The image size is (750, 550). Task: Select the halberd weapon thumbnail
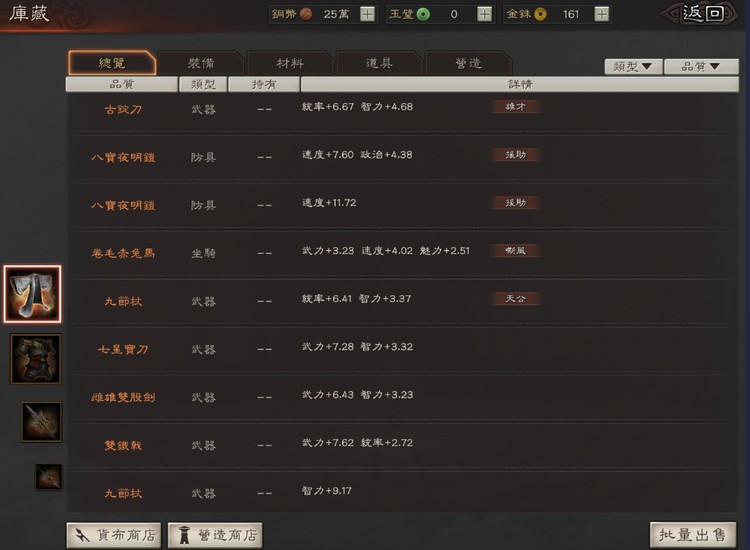(x=42, y=422)
